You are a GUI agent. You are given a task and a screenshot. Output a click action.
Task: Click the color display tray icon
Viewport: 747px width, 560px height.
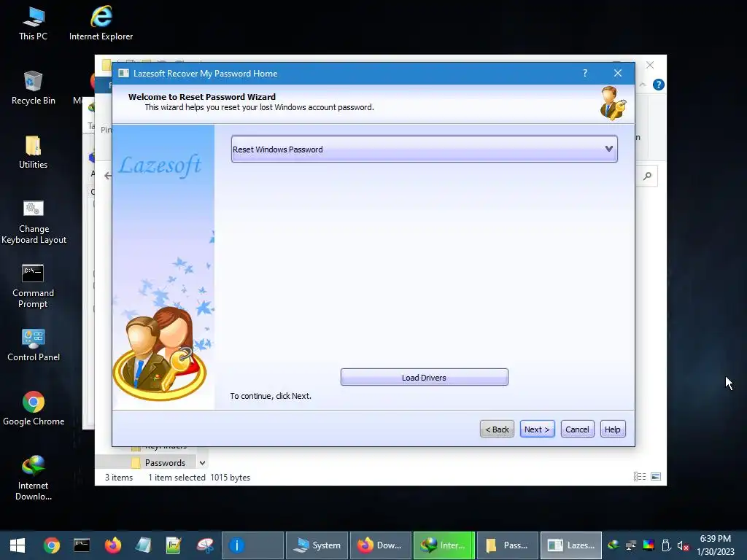tap(649, 545)
